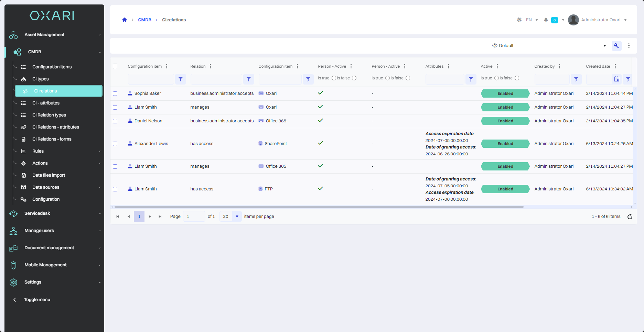The height and width of the screenshot is (332, 644).
Task: Click the settings gear icon in header
Action: pyautogui.click(x=519, y=20)
